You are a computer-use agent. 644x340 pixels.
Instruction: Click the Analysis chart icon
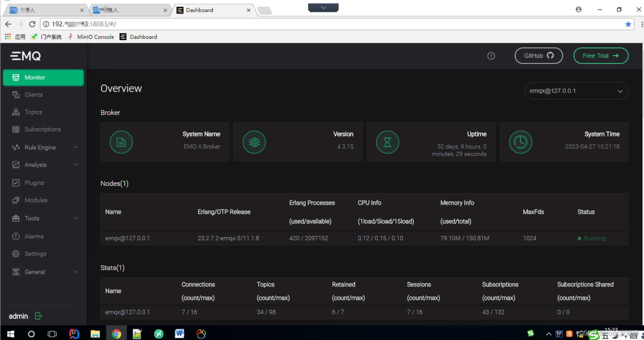(x=16, y=165)
